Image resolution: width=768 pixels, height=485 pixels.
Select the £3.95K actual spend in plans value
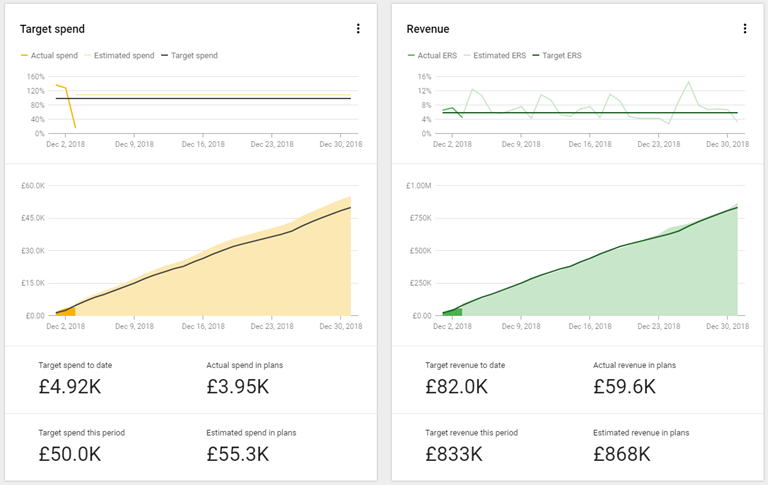(x=238, y=387)
